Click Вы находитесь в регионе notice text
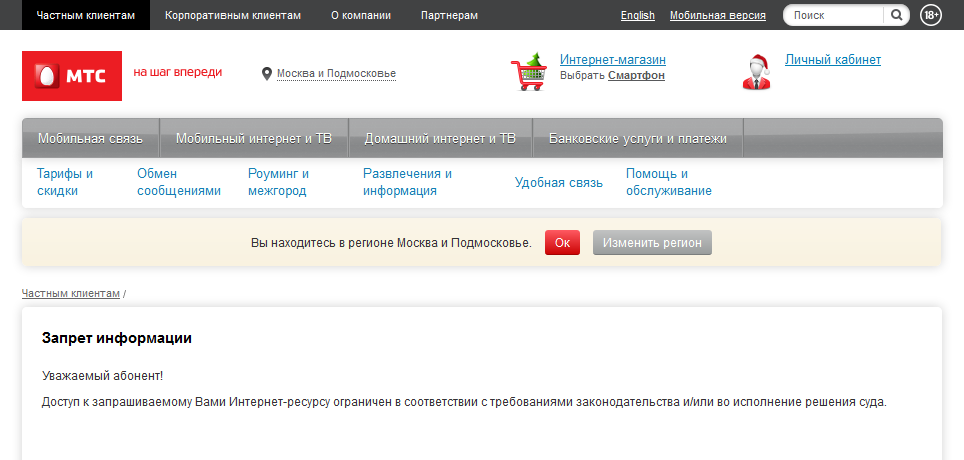This screenshot has width=964, height=460. (392, 242)
